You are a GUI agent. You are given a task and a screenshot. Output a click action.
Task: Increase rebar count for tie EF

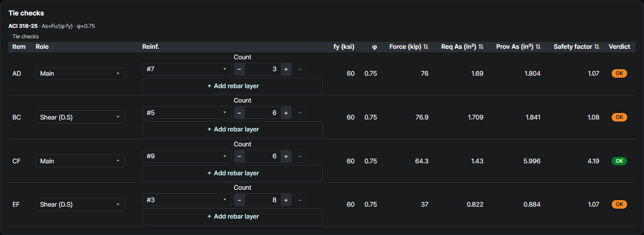coord(286,200)
